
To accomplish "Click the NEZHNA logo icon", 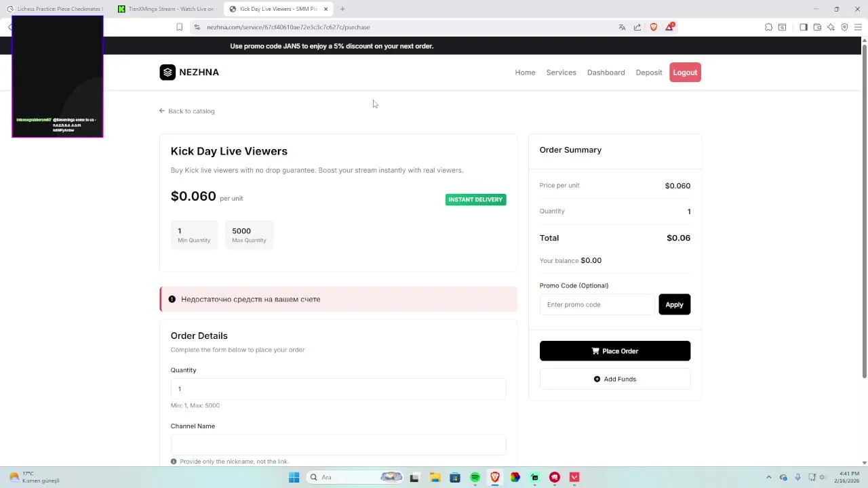I will click(167, 72).
